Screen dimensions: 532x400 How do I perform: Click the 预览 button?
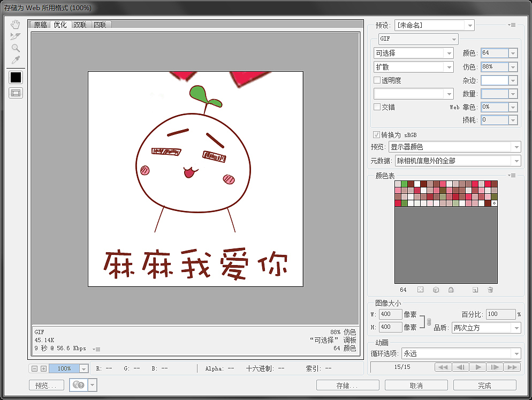(46, 384)
